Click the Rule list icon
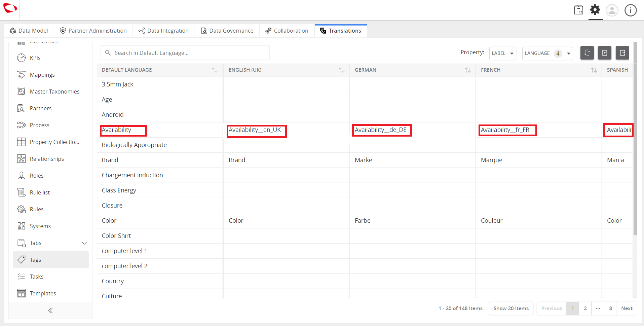 21,192
